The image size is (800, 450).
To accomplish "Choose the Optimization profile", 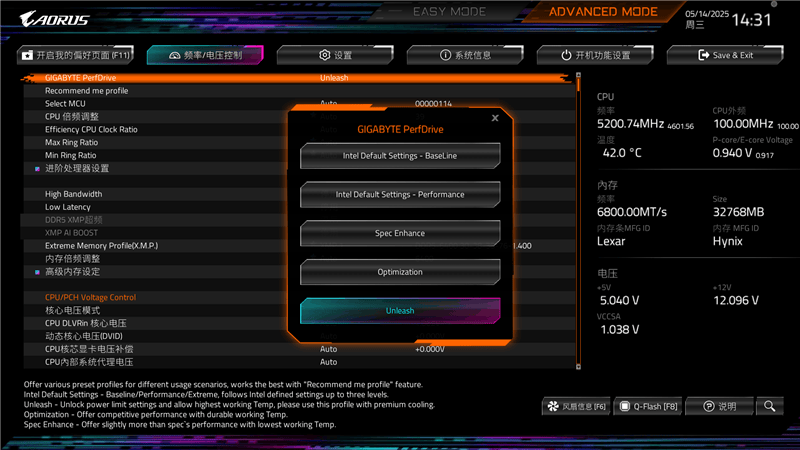I will pyautogui.click(x=400, y=272).
